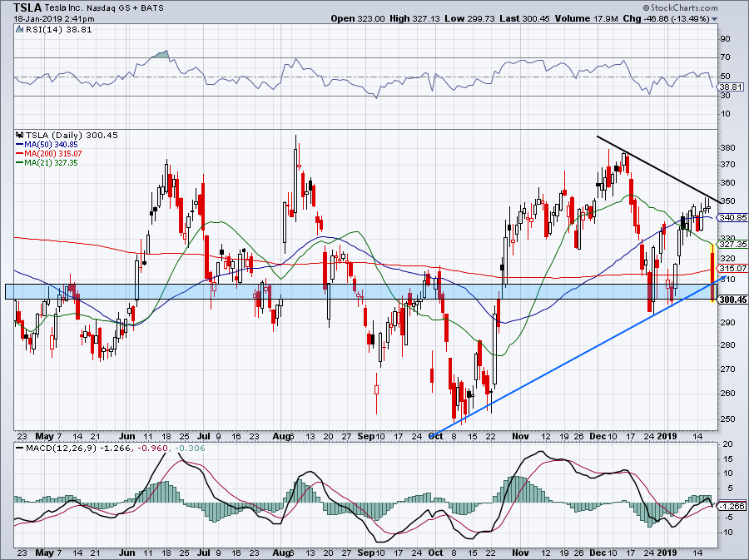Image resolution: width=749 pixels, height=560 pixels.
Task: Click the -1.266 MACD tag on right axis
Action: click(x=732, y=506)
